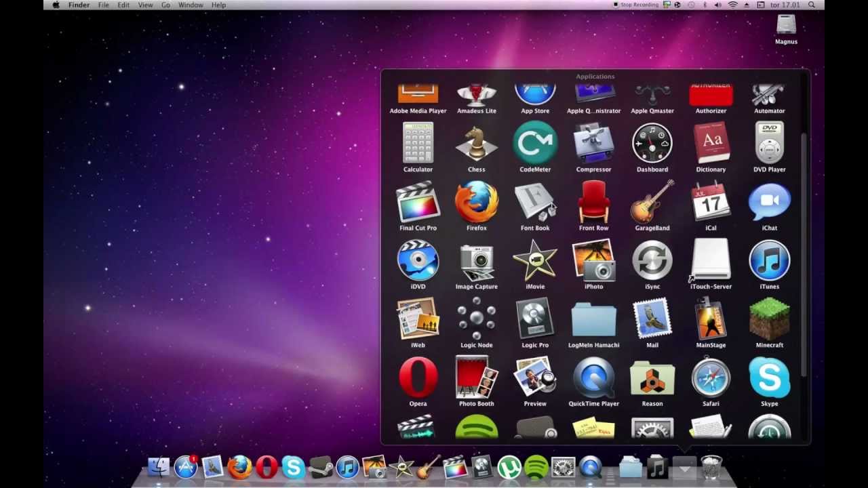Open the File menu
The height and width of the screenshot is (488, 868).
(x=103, y=5)
